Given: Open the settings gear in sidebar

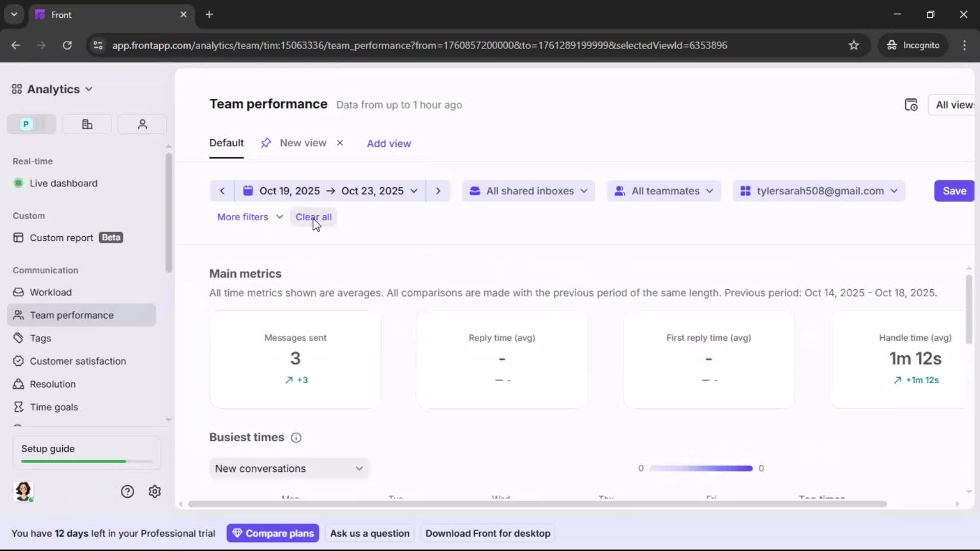Looking at the screenshot, I should click(154, 491).
